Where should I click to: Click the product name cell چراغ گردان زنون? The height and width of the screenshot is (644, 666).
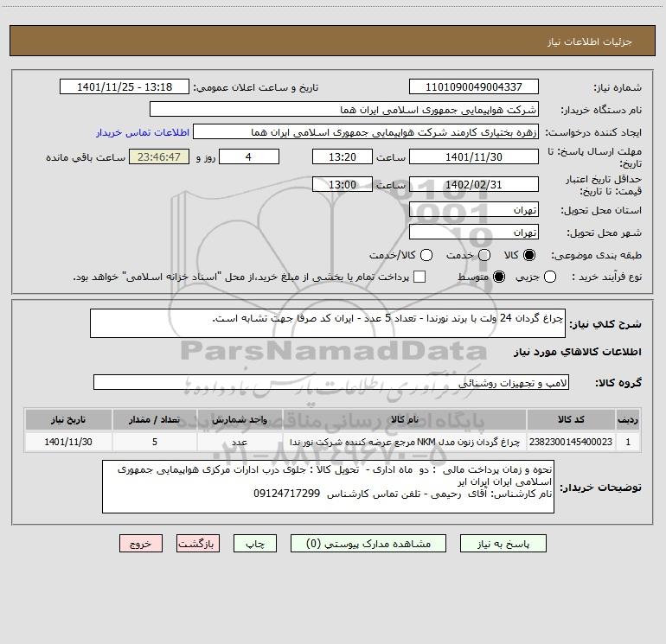[x=405, y=442]
